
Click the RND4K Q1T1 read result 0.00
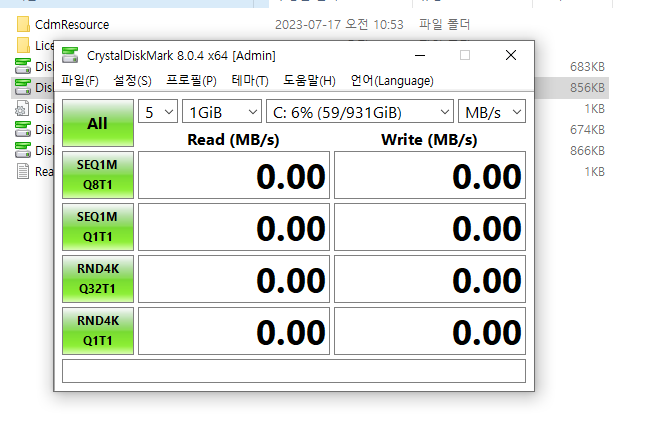click(x=234, y=331)
